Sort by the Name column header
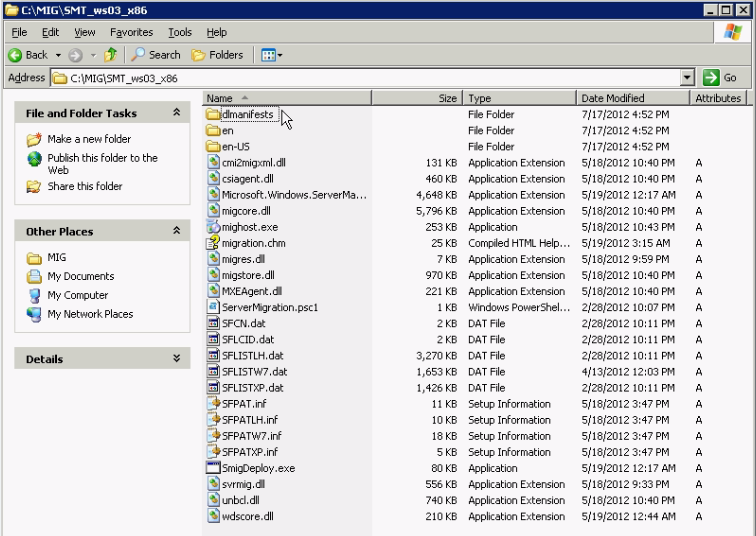The height and width of the screenshot is (536, 756). (x=287, y=98)
